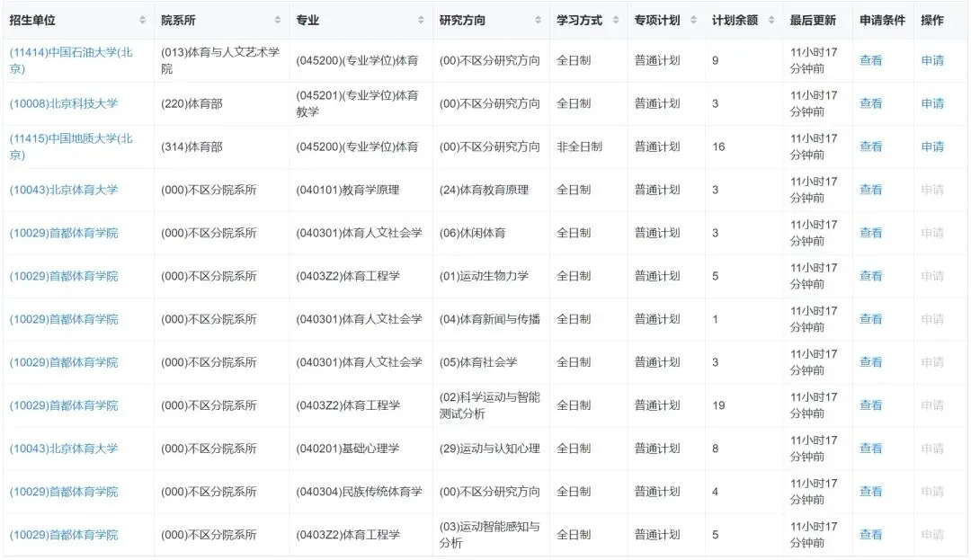Open 首都体育学院 link in the 运动生物力学 row

coord(64,276)
